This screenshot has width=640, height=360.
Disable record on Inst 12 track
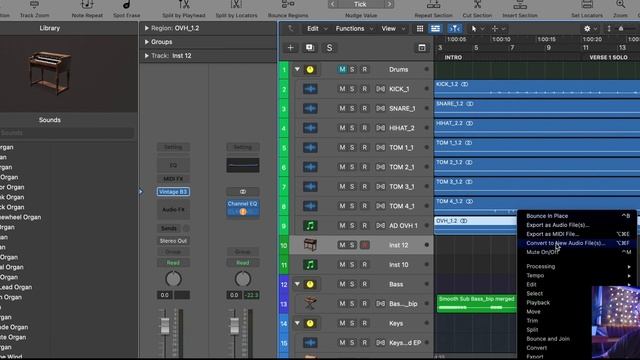(364, 245)
